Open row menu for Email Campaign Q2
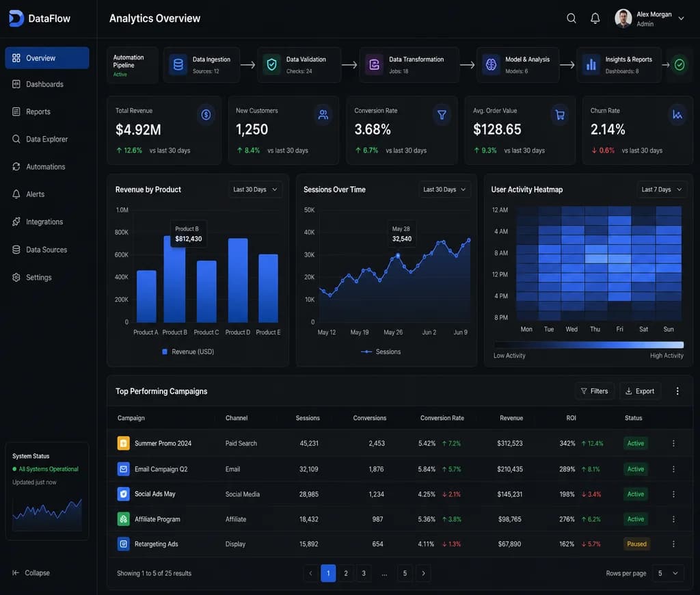The width and height of the screenshot is (700, 595). pyautogui.click(x=673, y=469)
